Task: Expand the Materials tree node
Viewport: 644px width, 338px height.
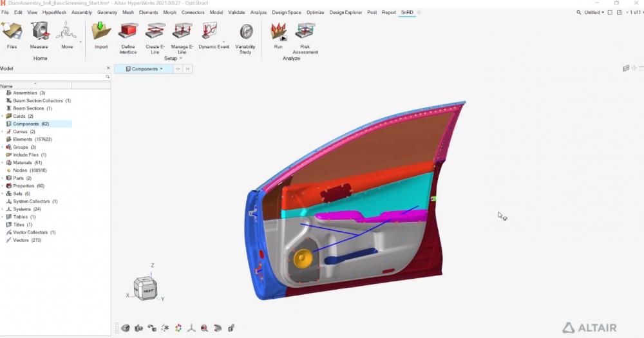Action: 3,163
